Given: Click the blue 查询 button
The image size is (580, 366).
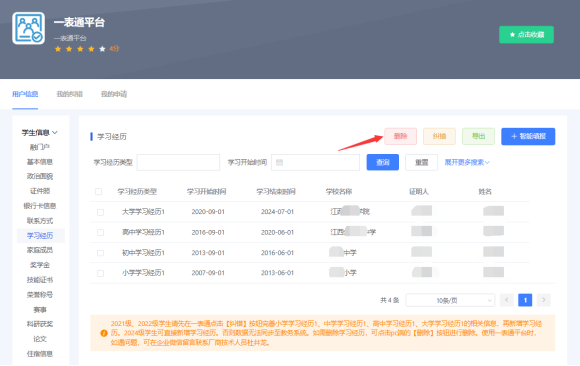Looking at the screenshot, I should (x=383, y=162).
